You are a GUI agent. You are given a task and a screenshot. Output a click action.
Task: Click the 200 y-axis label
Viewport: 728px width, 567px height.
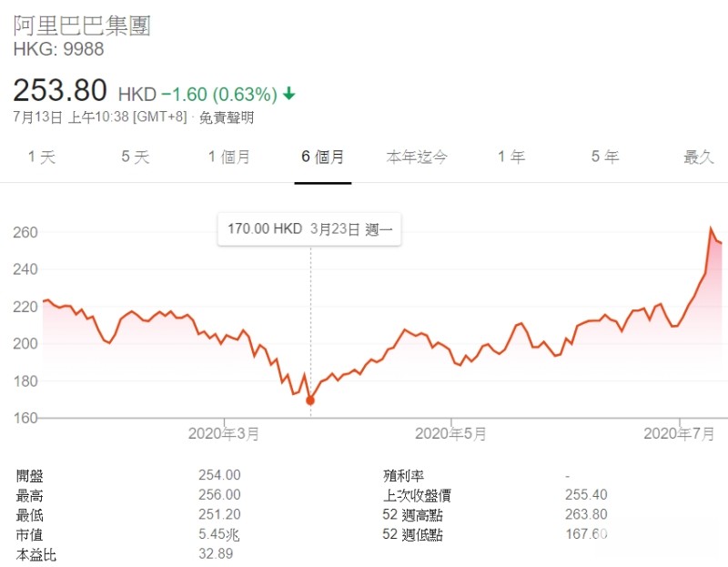click(x=25, y=344)
